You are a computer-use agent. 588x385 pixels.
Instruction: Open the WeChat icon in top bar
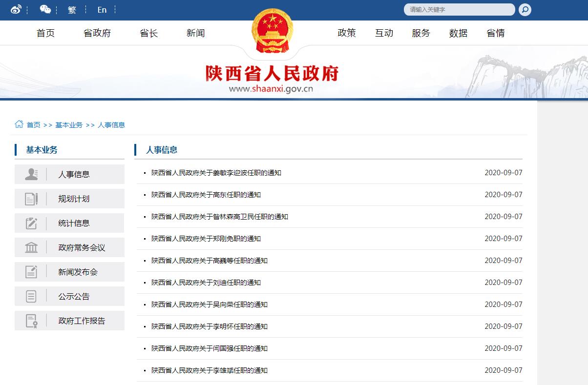[x=45, y=10]
